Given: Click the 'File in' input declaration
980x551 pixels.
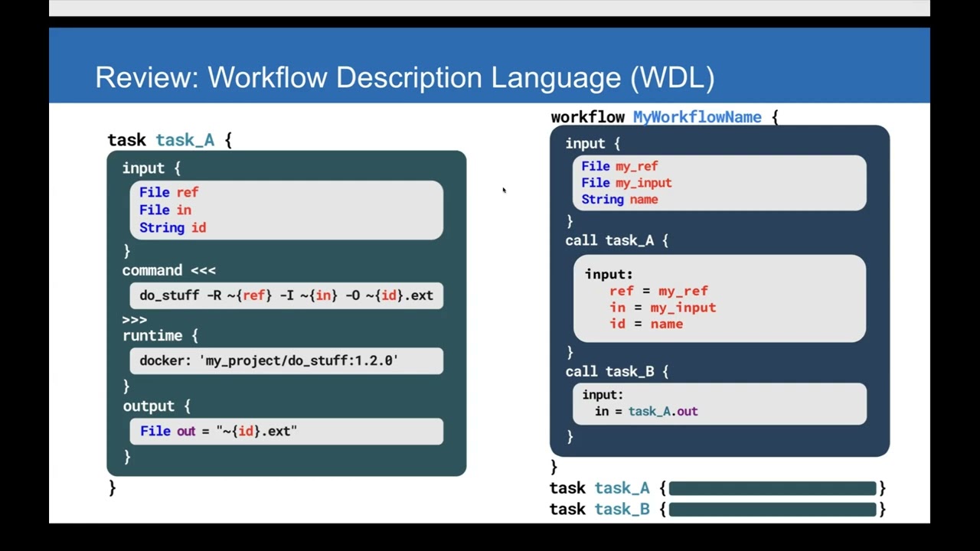Looking at the screenshot, I should [165, 210].
